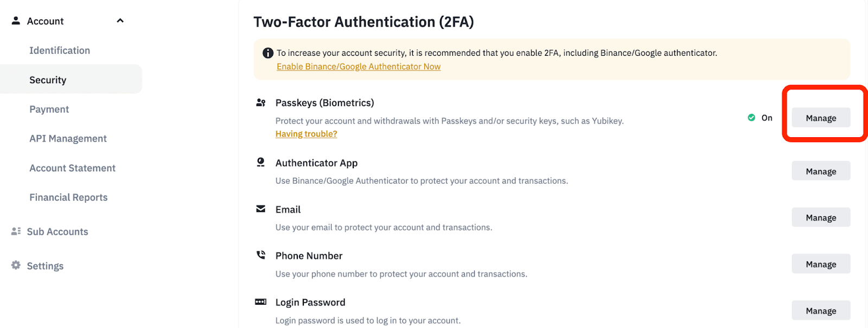868x328 pixels.
Task: Click the Phone Number handset icon
Action: coord(261,255)
